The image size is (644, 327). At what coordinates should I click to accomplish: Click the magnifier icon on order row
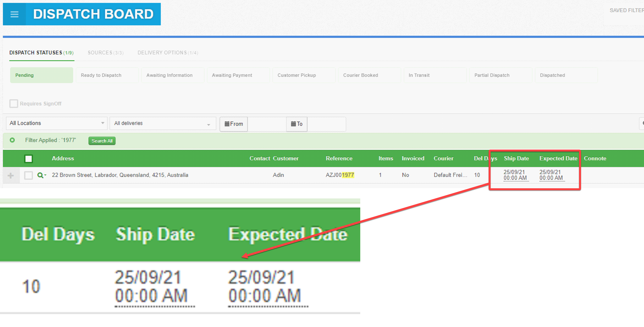tap(40, 175)
